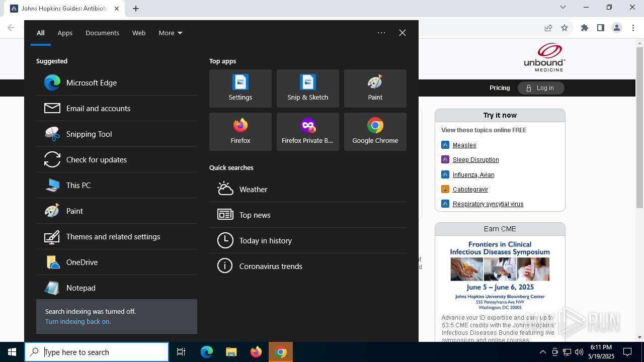The height and width of the screenshot is (362, 644).
Task: Open File Explorer from taskbar
Action: [x=231, y=352]
